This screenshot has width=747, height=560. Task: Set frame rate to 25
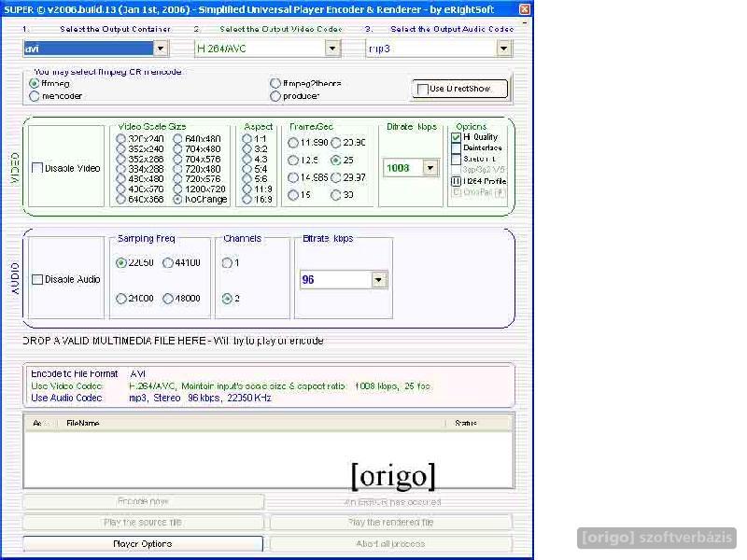(336, 160)
